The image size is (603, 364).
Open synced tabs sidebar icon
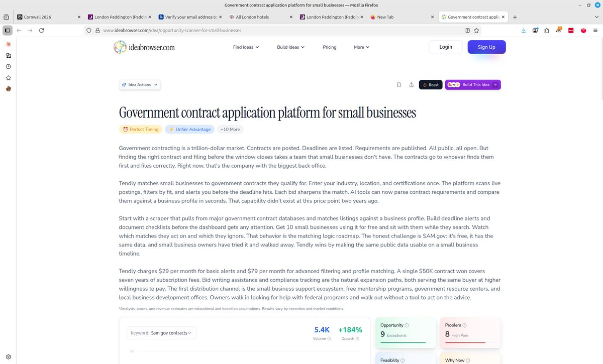pyautogui.click(x=8, y=55)
